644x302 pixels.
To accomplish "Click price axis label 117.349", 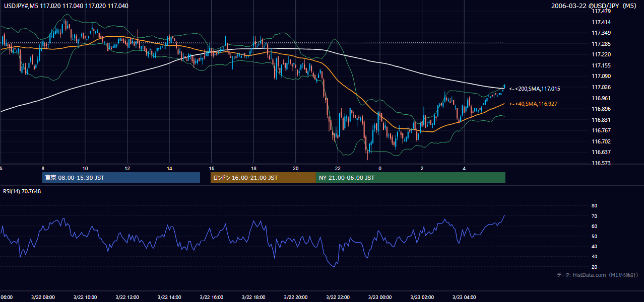I will 601,33.
